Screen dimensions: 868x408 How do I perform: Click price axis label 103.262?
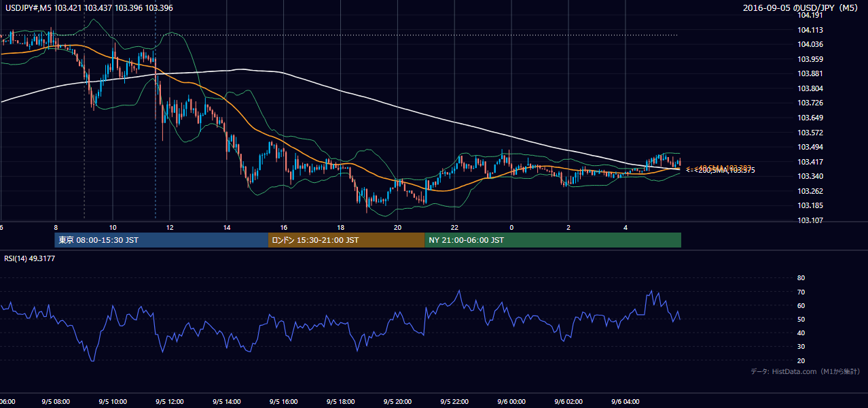coord(811,191)
